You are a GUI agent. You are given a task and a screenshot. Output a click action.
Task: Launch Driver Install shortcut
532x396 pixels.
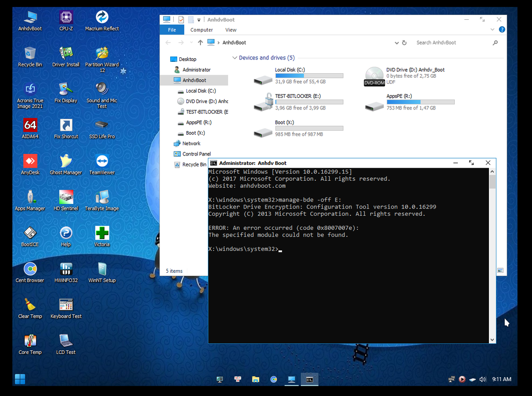point(66,57)
